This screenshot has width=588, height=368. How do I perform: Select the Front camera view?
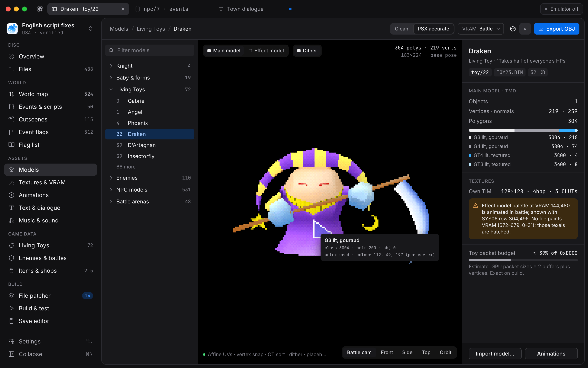pos(387,352)
